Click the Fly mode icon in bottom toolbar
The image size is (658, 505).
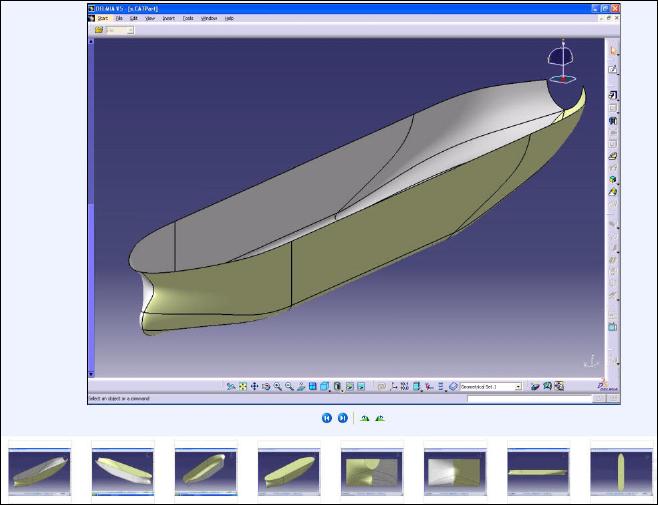coord(231,386)
